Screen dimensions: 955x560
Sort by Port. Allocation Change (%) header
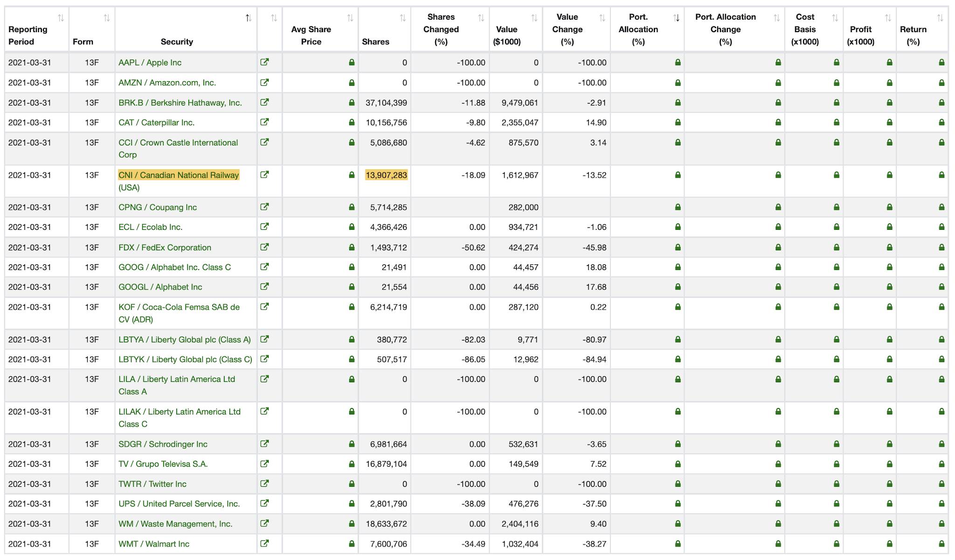pos(776,18)
